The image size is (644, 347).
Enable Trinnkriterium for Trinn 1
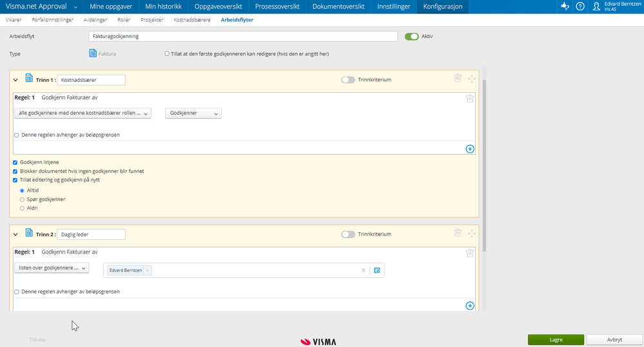point(348,80)
